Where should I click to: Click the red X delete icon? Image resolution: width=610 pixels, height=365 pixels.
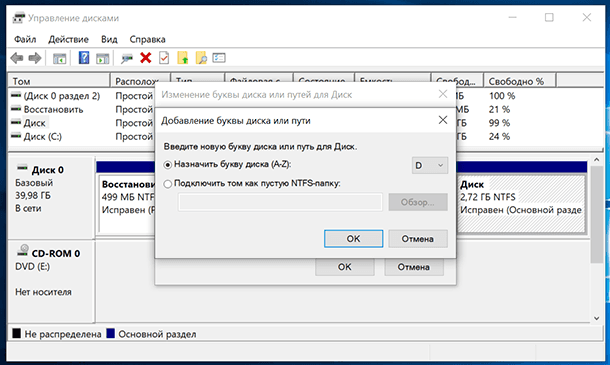[145, 58]
